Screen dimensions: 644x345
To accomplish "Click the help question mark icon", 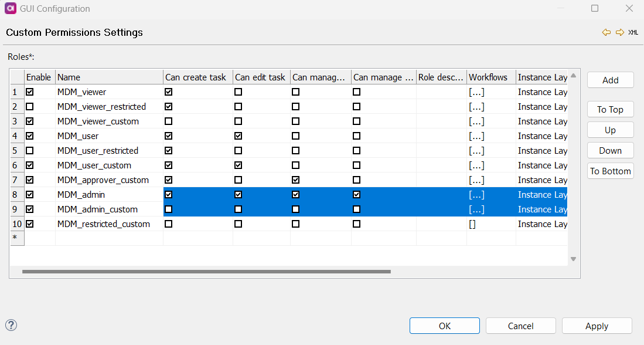I will click(11, 325).
